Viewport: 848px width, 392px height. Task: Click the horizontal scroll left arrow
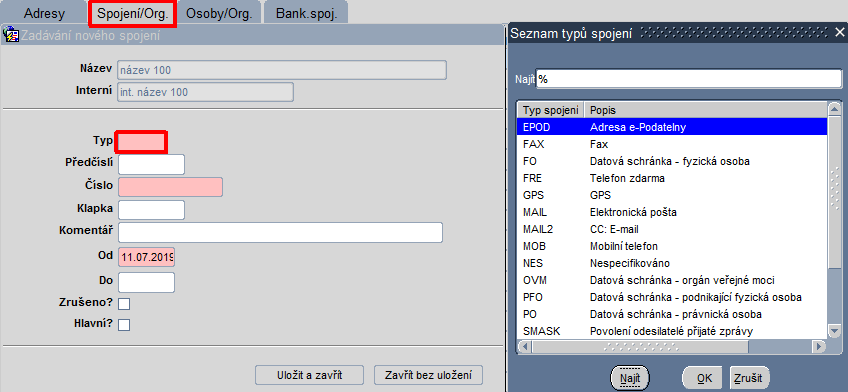pos(524,346)
